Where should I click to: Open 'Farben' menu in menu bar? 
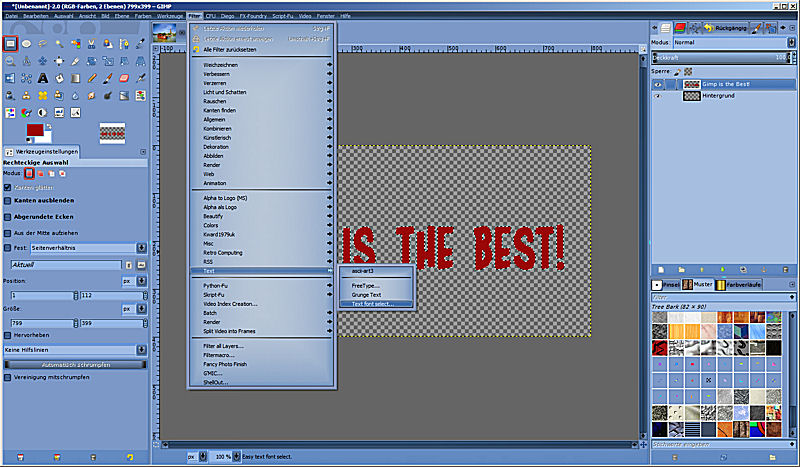(x=143, y=16)
